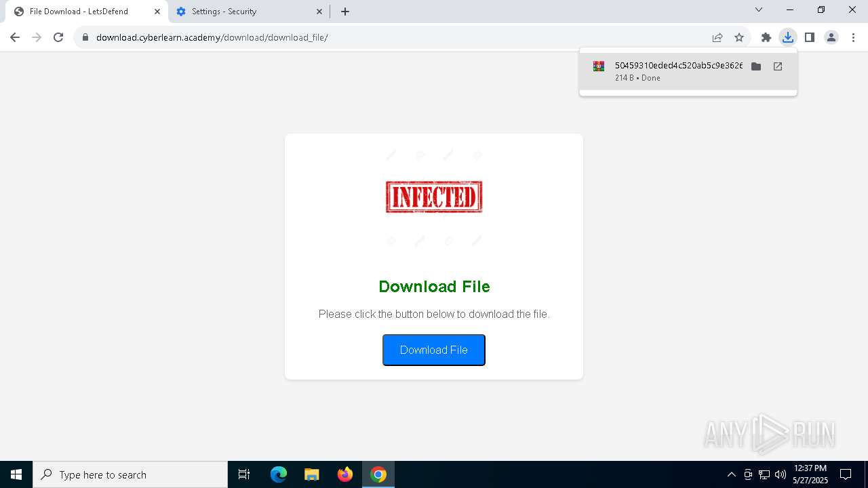Restore down the Chrome window
The height and width of the screenshot is (488, 868).
[x=821, y=10]
